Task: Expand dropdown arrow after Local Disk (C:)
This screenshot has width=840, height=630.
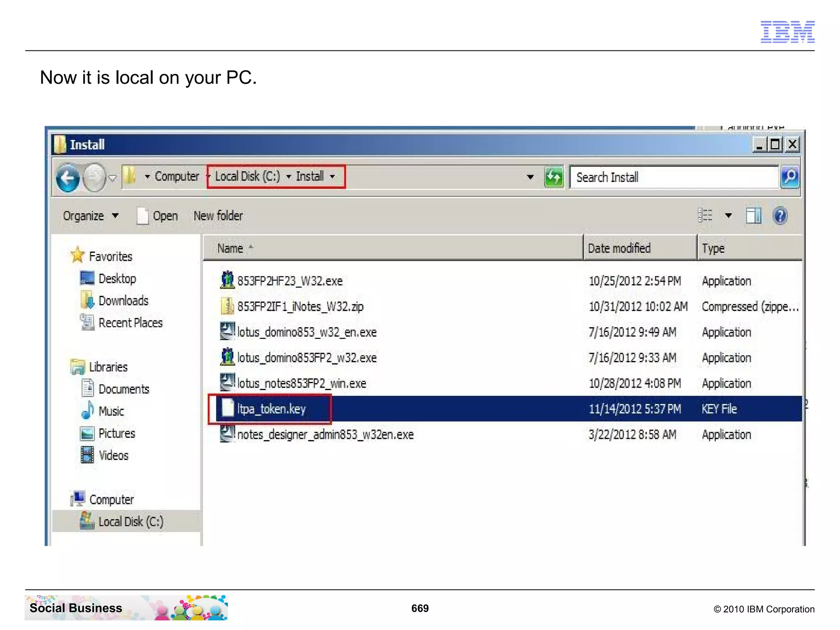Action: click(289, 177)
